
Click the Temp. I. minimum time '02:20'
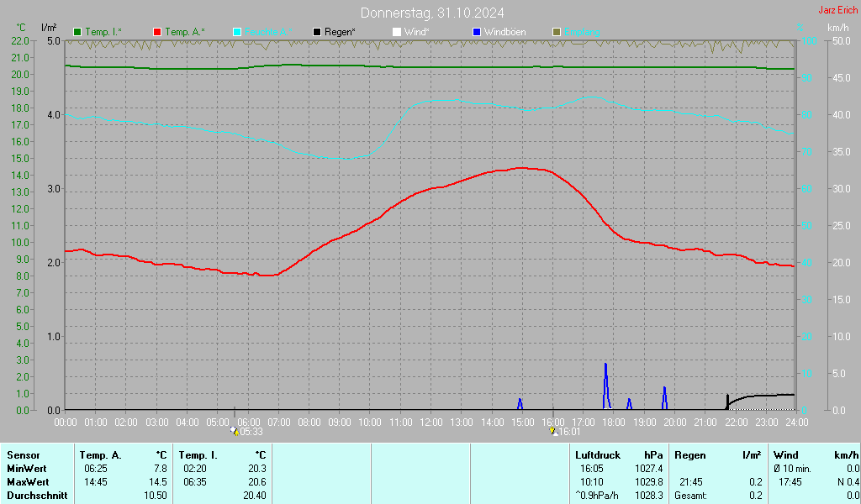tap(195, 469)
